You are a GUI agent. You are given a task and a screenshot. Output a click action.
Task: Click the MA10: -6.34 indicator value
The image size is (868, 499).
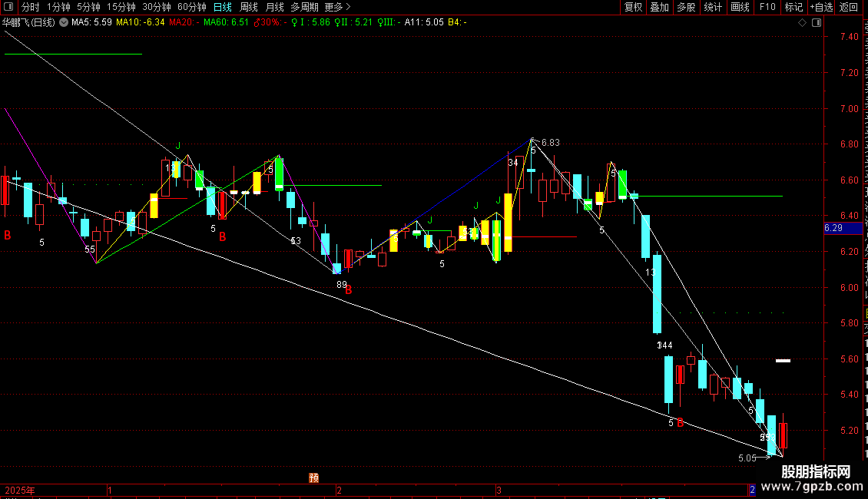[140, 22]
